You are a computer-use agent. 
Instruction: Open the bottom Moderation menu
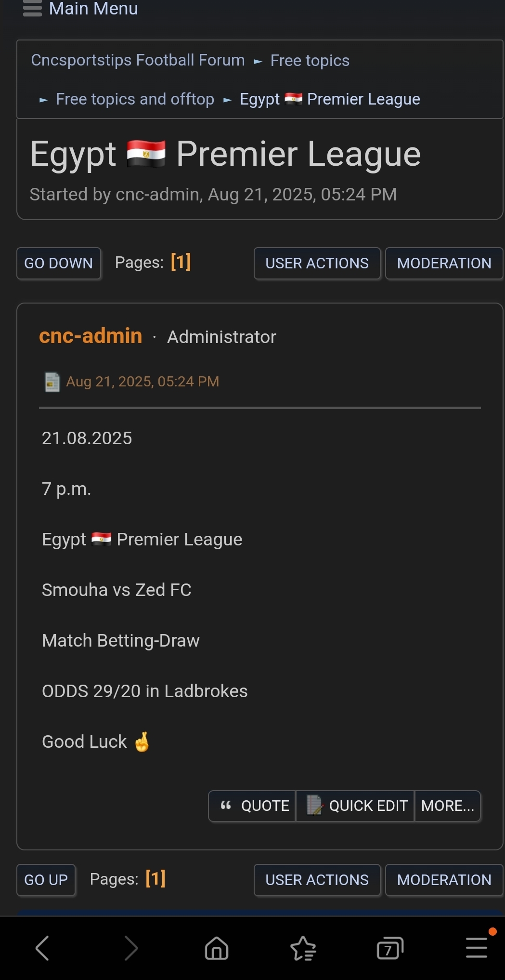coord(444,880)
